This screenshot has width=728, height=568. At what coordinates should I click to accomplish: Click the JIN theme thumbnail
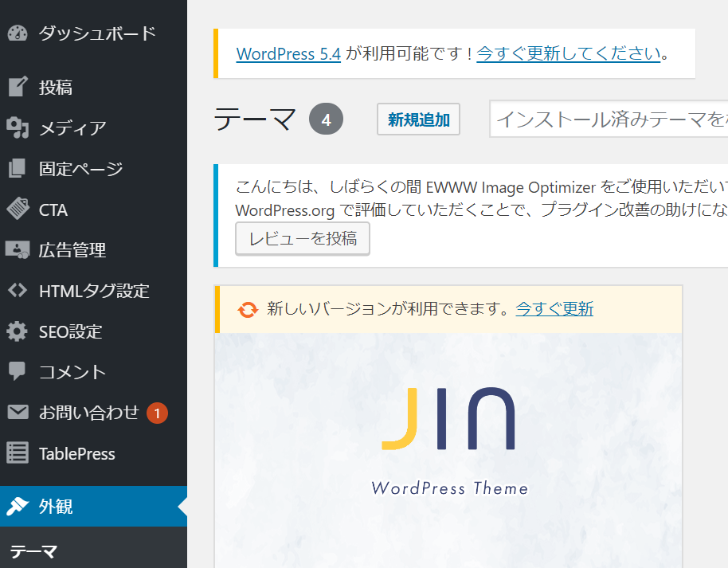[x=448, y=450]
